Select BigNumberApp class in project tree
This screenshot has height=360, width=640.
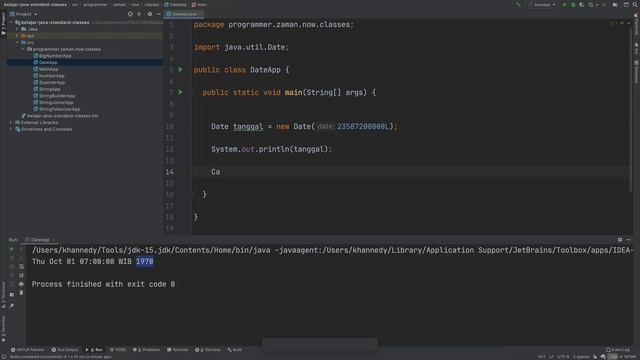point(55,56)
